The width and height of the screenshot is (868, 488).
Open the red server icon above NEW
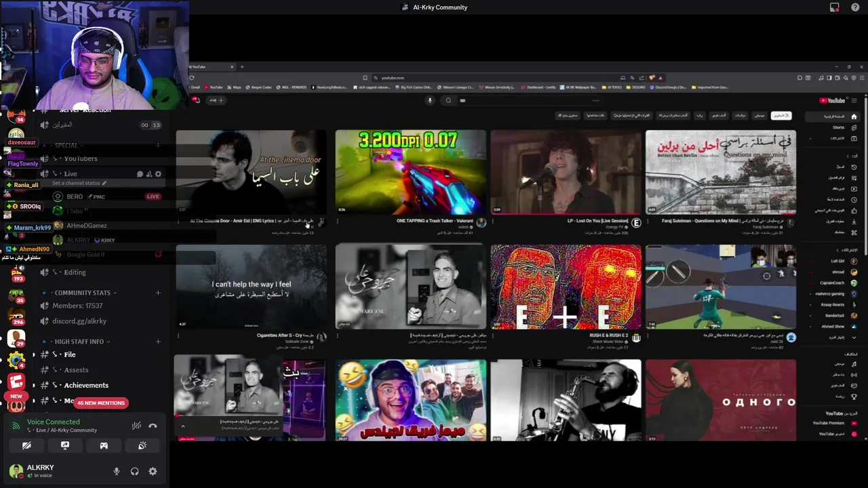coord(16,383)
